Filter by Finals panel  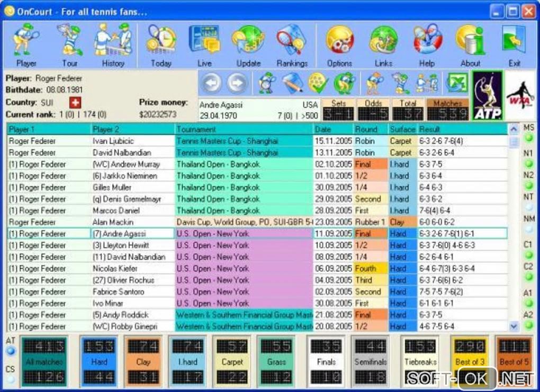326,361
